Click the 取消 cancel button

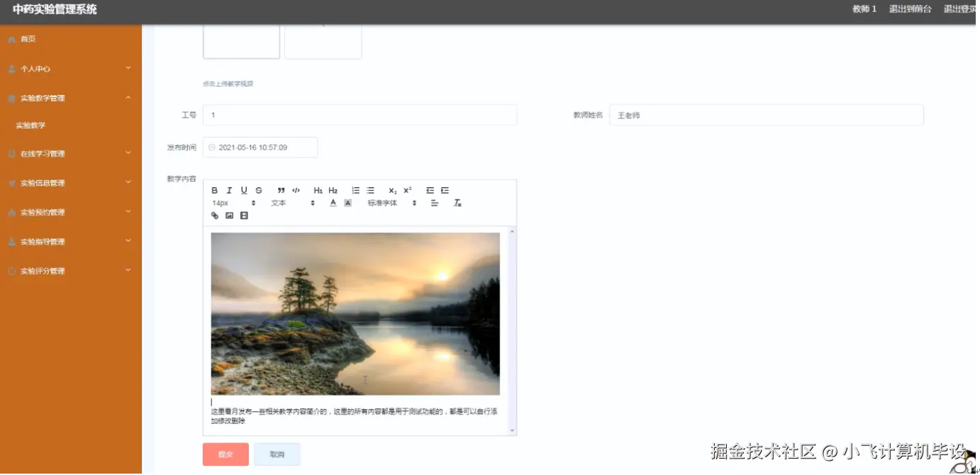pos(277,454)
